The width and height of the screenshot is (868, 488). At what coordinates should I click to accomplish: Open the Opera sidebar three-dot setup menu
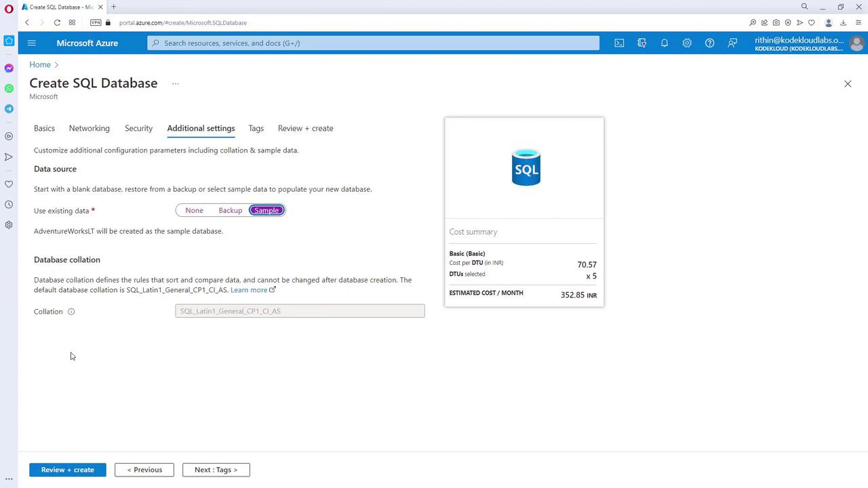(9, 479)
